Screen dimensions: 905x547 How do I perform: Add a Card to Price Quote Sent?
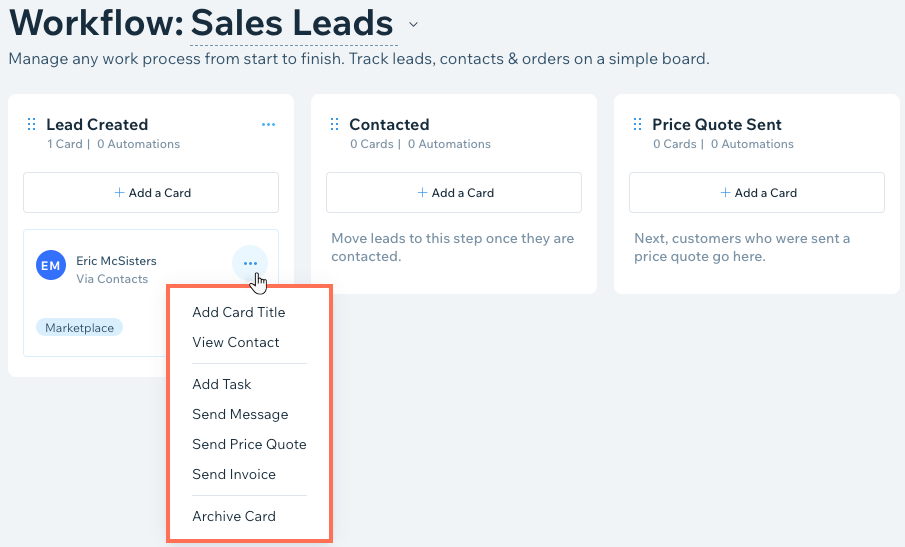(757, 193)
